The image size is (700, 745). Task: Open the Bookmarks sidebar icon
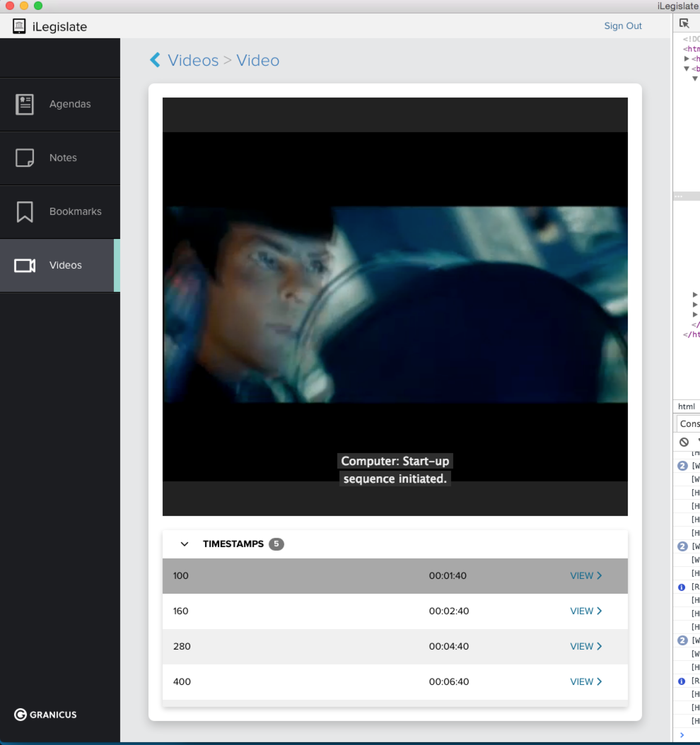[25, 212]
